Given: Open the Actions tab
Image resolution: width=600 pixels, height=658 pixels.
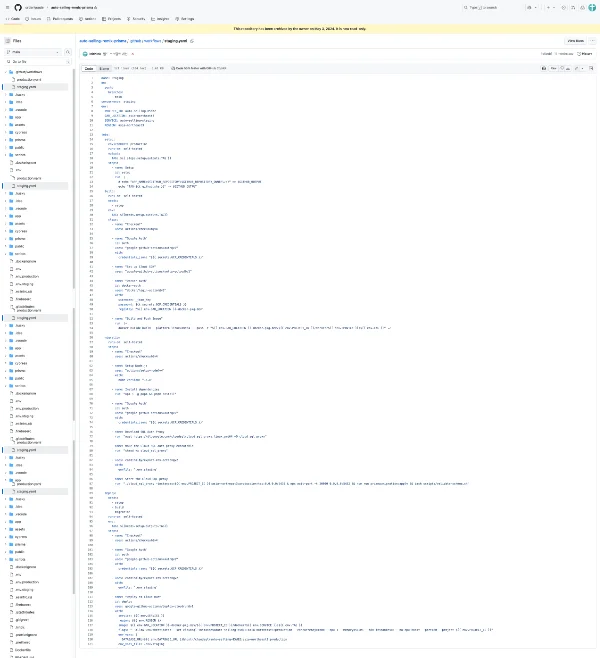Looking at the screenshot, I should point(88,19).
